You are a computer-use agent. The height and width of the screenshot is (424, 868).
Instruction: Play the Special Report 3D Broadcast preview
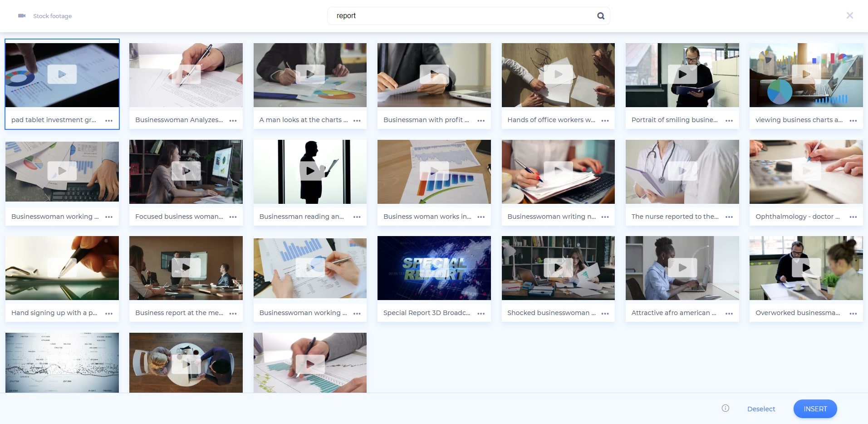[434, 267]
